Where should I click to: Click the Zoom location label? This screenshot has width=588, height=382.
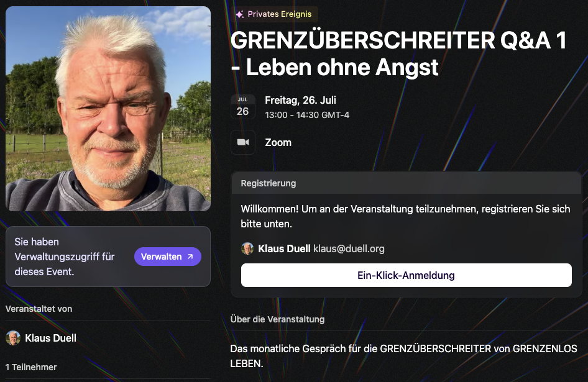[278, 142]
